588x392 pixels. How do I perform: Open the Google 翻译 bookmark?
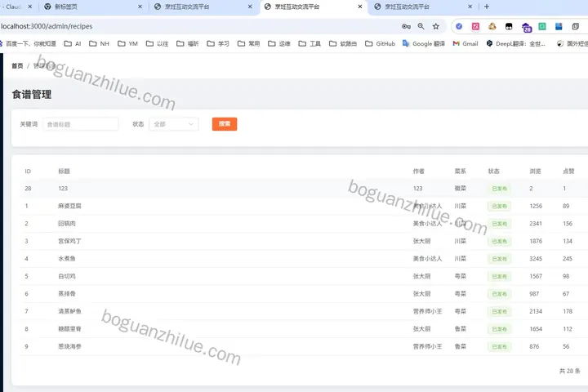423,43
